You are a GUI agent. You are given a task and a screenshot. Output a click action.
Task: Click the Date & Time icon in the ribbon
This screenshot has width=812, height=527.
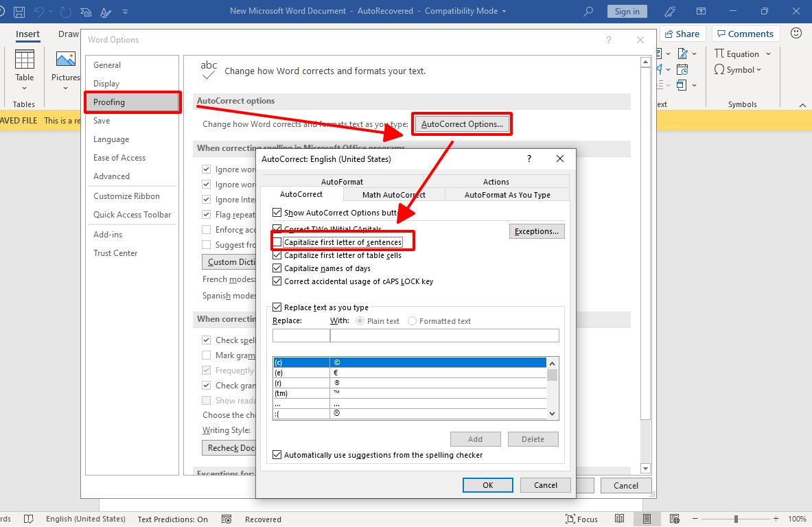682,69
